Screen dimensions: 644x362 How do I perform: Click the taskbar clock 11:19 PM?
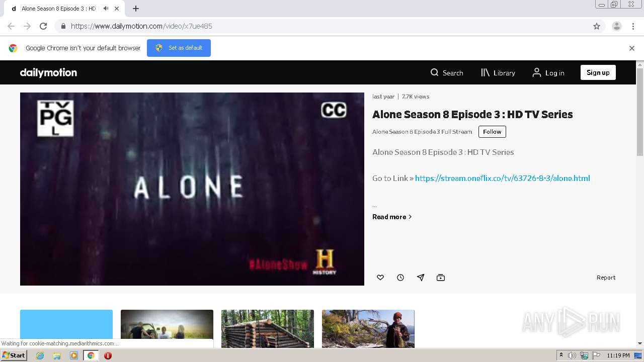pyautogui.click(x=618, y=355)
